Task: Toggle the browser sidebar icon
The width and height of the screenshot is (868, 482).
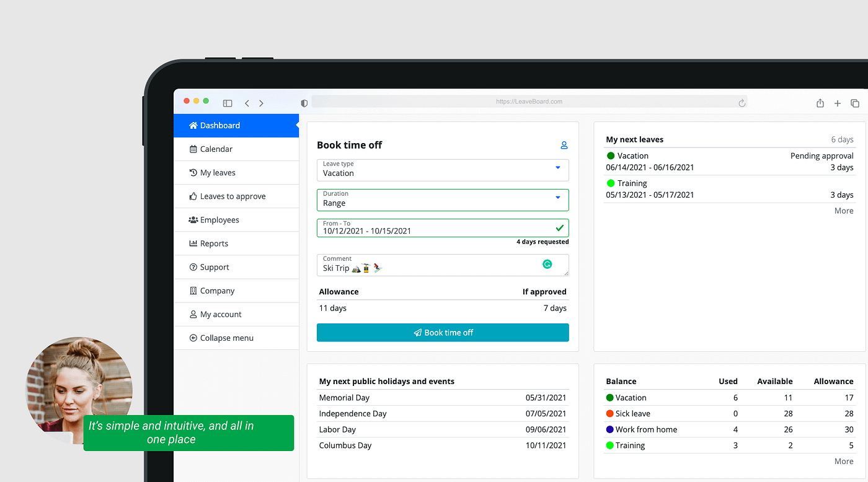Action: (x=228, y=103)
